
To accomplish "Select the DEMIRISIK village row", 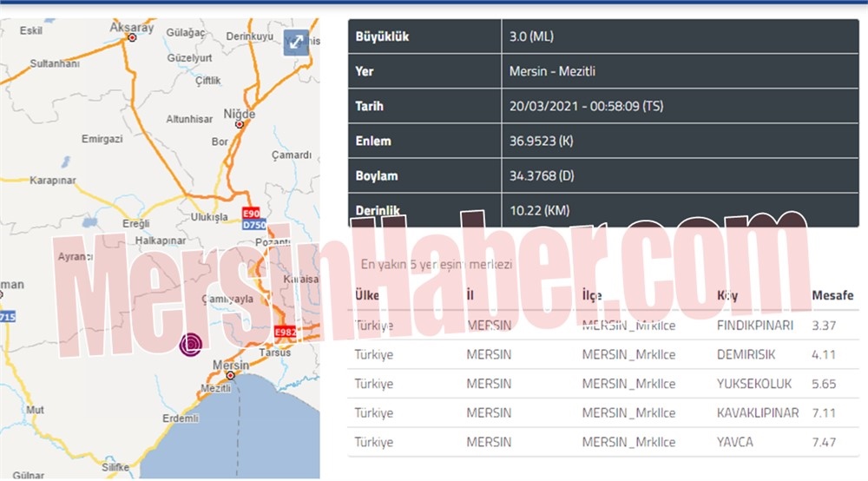I will tap(603, 355).
